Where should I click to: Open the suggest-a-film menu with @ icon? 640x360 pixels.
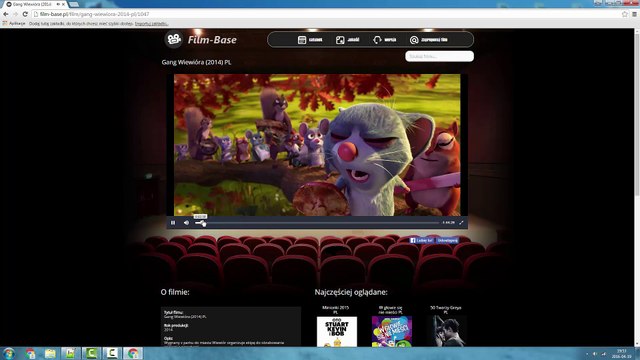(429, 40)
